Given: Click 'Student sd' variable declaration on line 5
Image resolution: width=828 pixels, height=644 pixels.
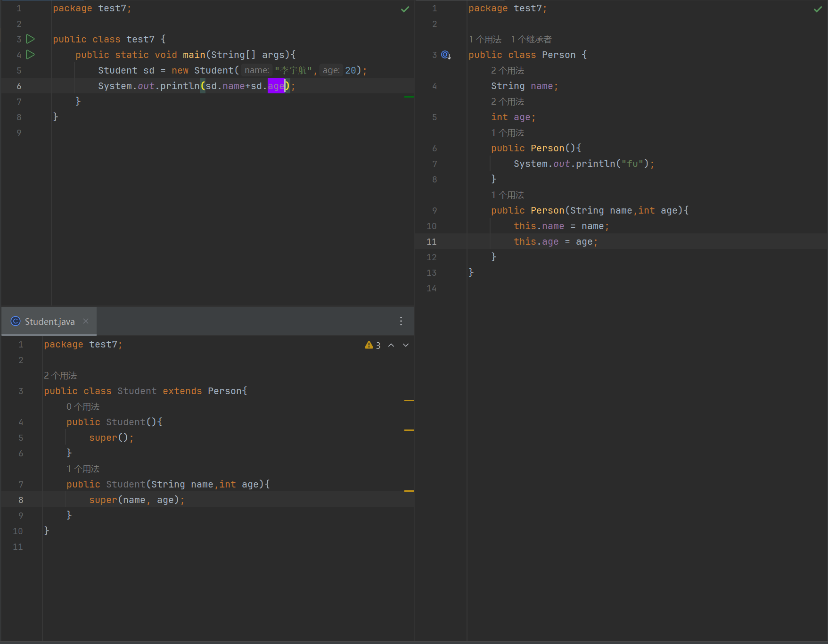Looking at the screenshot, I should (x=126, y=70).
